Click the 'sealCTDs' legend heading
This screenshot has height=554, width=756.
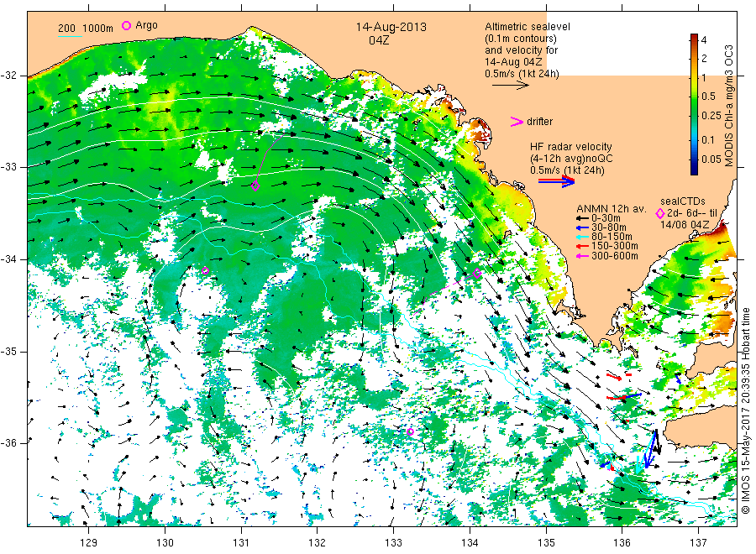tap(682, 201)
